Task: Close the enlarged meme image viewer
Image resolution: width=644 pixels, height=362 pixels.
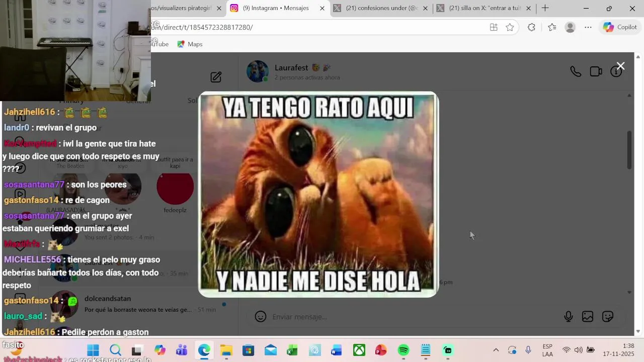Action: click(x=620, y=66)
